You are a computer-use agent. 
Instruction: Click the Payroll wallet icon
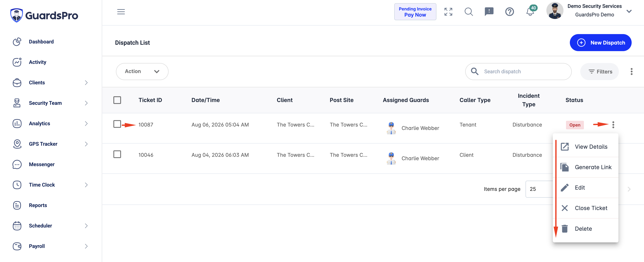pos(17,246)
